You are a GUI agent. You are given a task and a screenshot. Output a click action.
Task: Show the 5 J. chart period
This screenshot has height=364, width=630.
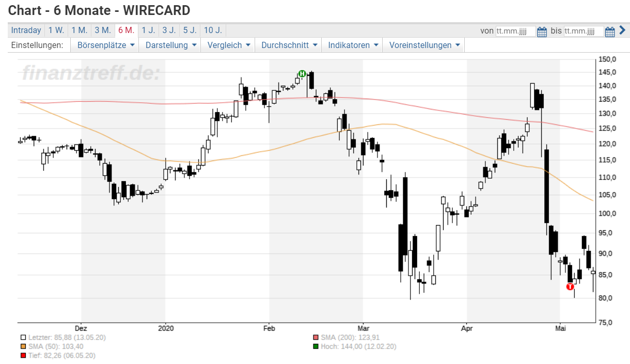tap(190, 30)
